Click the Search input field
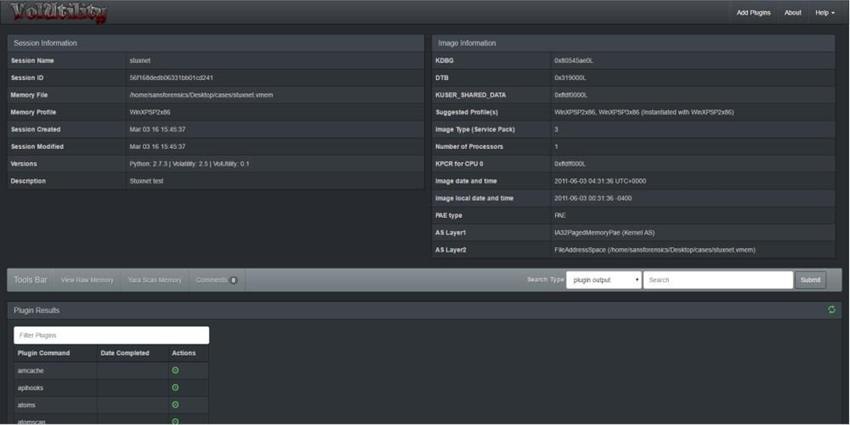This screenshot has height=425, width=850. coord(718,280)
